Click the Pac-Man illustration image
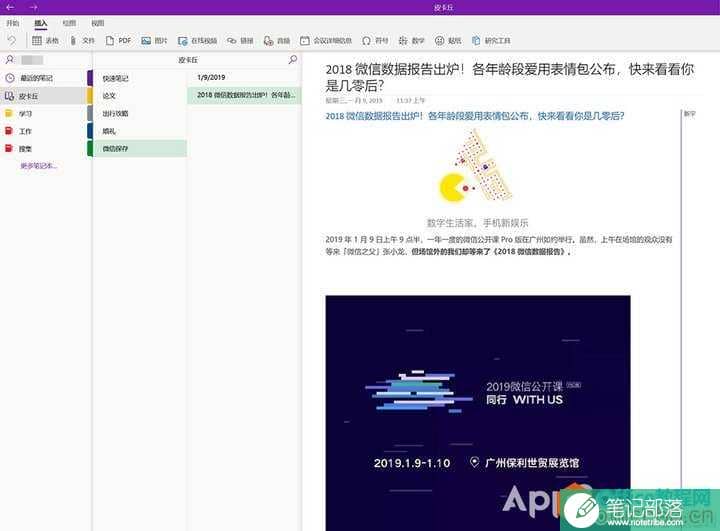 tap(476, 166)
